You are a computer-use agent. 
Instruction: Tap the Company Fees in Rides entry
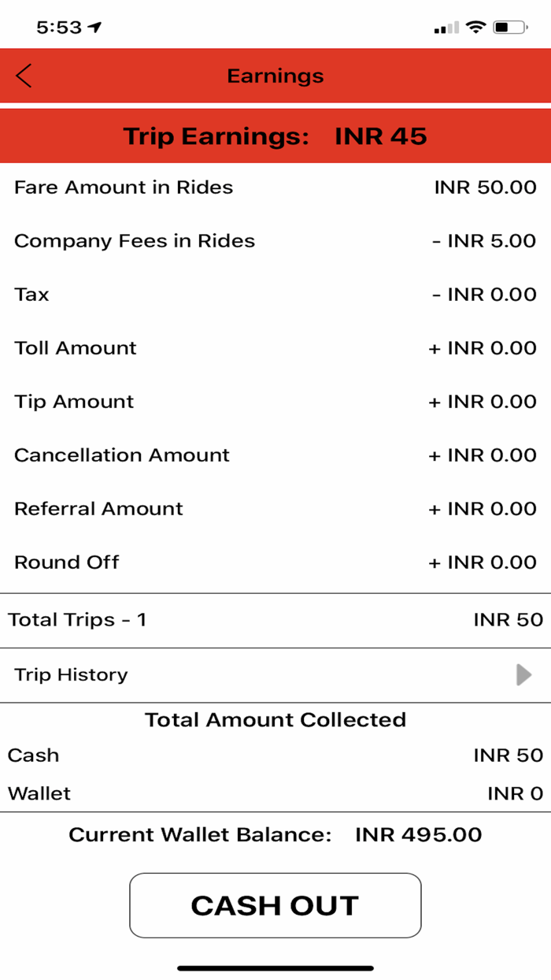pos(275,241)
